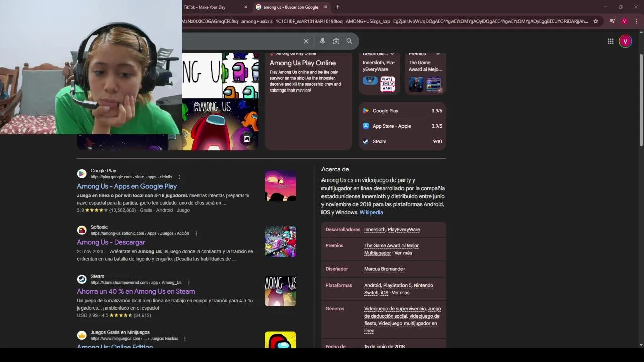Screen dimensions: 644x362
Task: Clear the Google search box text
Action: (306, 41)
